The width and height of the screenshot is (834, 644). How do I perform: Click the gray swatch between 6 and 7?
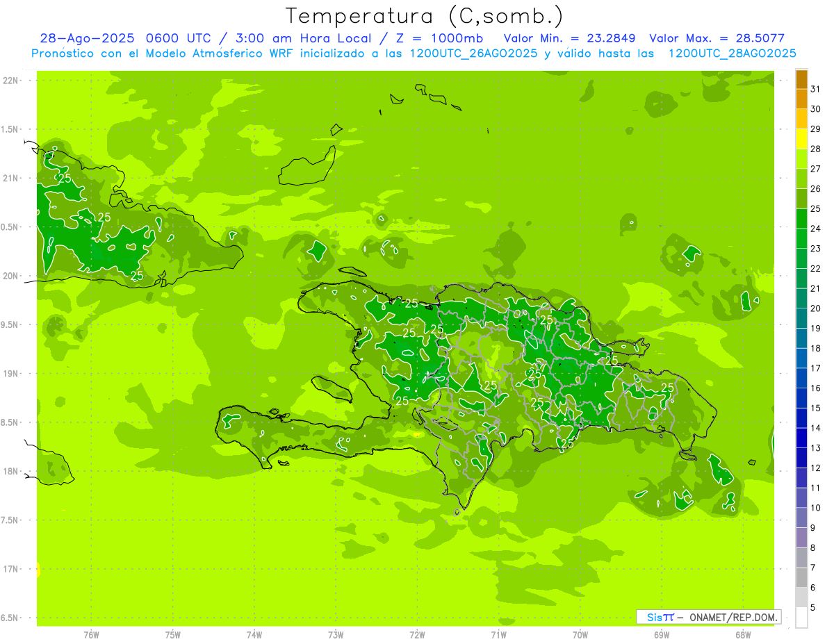(801, 577)
